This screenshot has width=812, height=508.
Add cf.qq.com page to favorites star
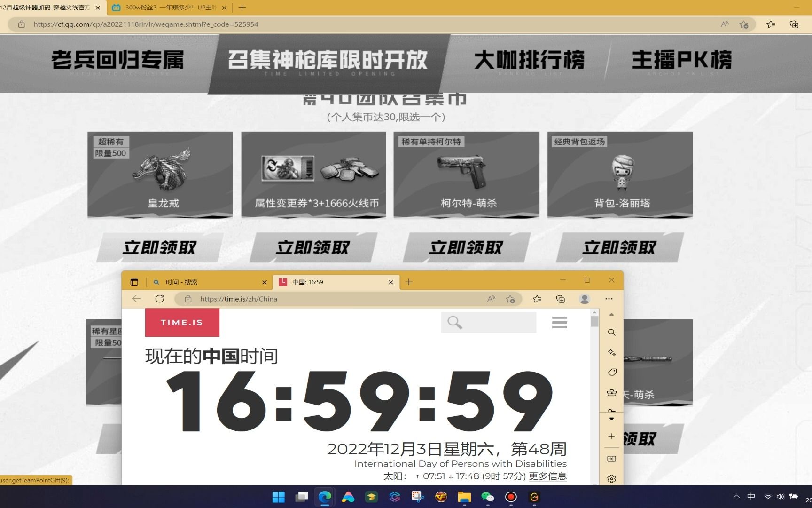click(743, 24)
